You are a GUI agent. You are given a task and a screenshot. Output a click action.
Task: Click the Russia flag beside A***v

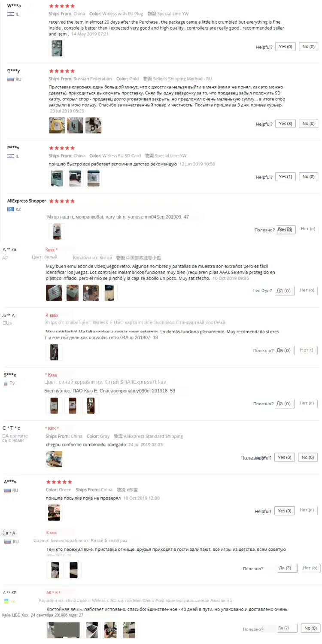click(x=7, y=490)
